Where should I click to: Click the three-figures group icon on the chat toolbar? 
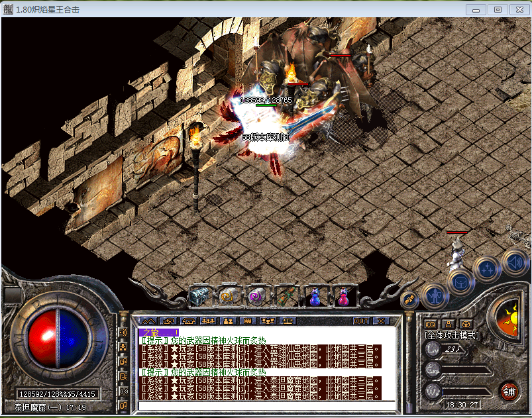click(x=208, y=321)
